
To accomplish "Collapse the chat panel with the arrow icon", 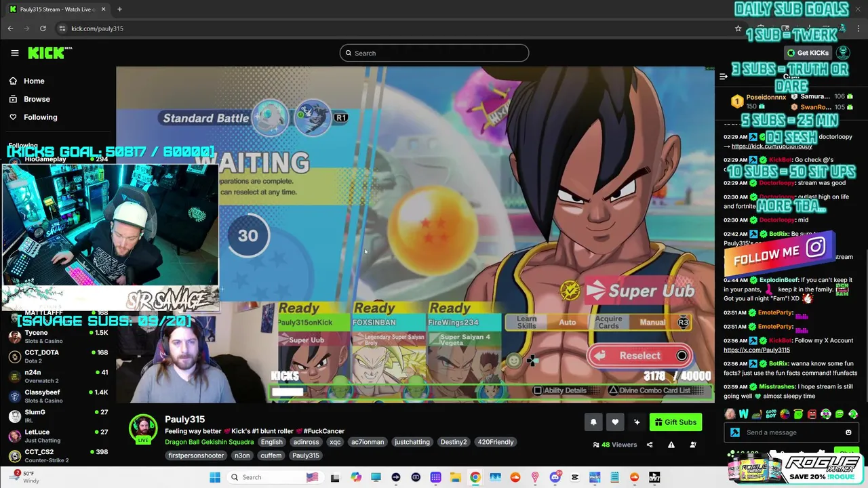I will (x=723, y=77).
